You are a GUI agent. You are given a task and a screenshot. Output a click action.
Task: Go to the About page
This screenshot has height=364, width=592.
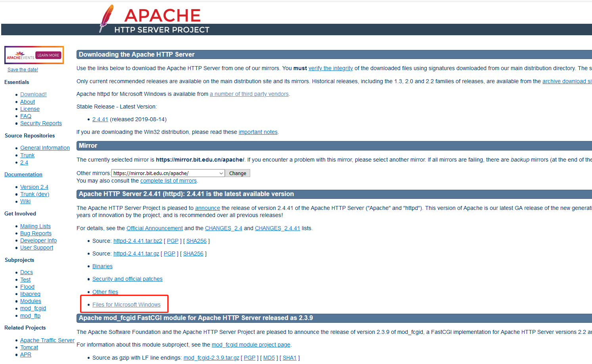tap(27, 102)
